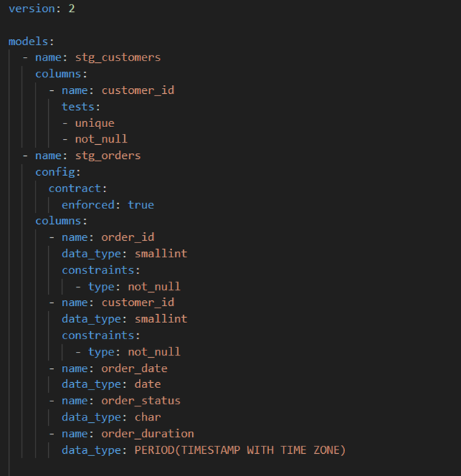
Task: Click the PERIOD(TIMESTAMP WITH TIME ZONE) value
Action: (239, 449)
